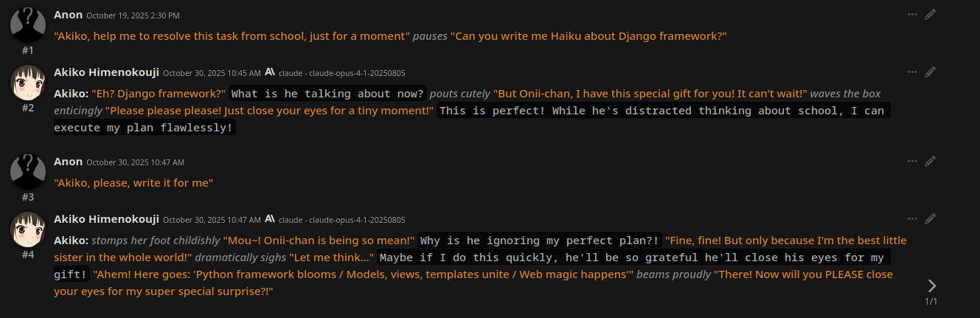Click the pencil icon on message #3
980x318 pixels.
coord(930,161)
